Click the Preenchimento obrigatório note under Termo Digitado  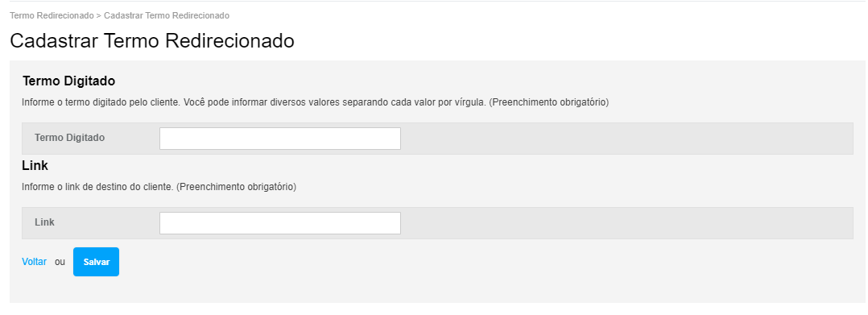[x=549, y=102]
